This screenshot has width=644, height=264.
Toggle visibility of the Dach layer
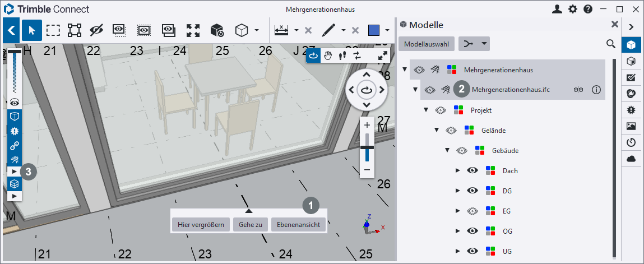pyautogui.click(x=472, y=170)
